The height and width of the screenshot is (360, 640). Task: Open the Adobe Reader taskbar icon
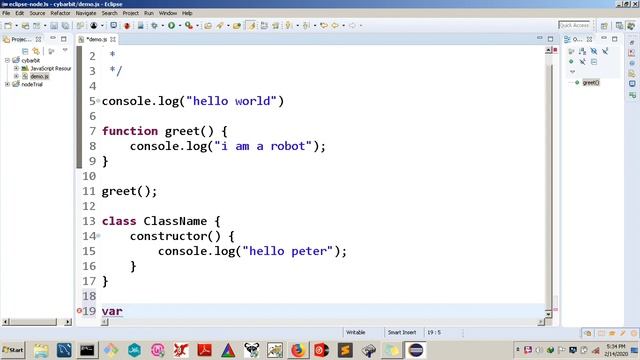point(204,350)
